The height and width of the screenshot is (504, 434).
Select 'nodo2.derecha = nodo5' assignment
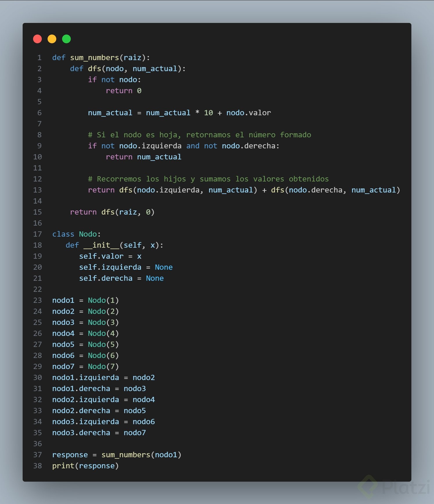pos(99,411)
